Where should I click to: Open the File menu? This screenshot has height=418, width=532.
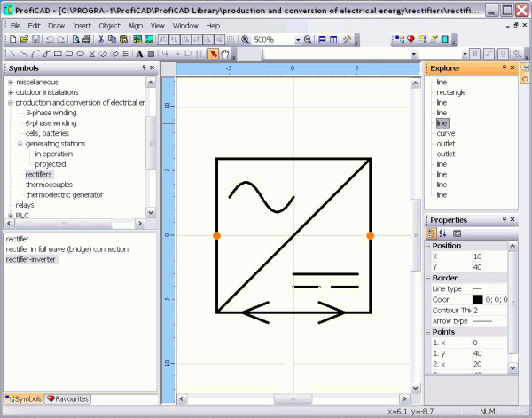click(x=15, y=26)
